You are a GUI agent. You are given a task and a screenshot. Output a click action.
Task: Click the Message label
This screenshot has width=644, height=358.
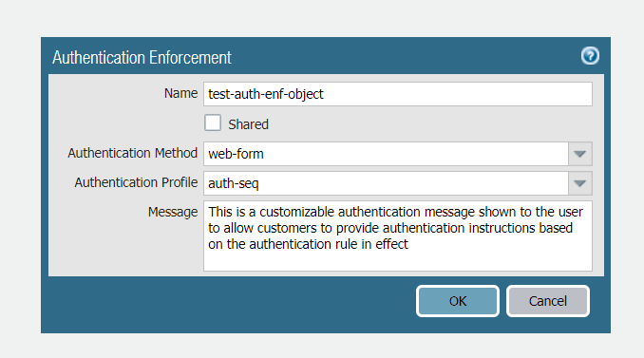point(173,213)
